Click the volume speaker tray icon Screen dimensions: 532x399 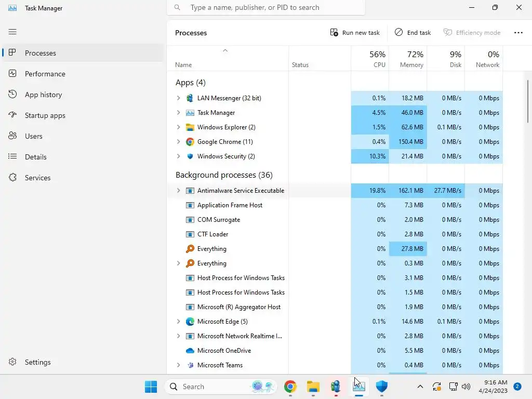(x=466, y=387)
